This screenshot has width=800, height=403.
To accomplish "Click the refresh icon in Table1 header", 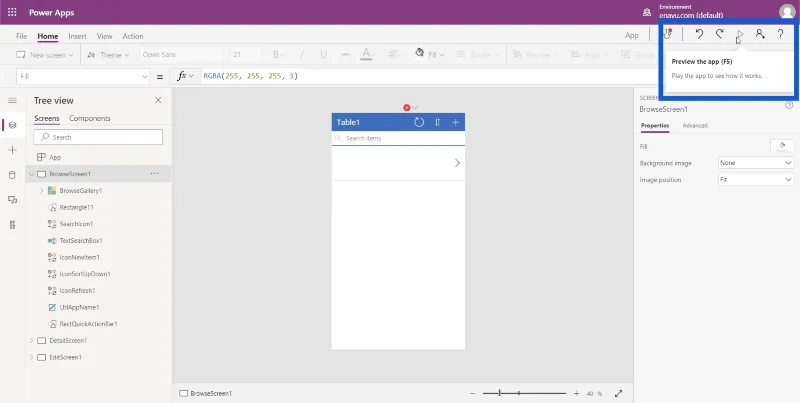I will coord(419,122).
